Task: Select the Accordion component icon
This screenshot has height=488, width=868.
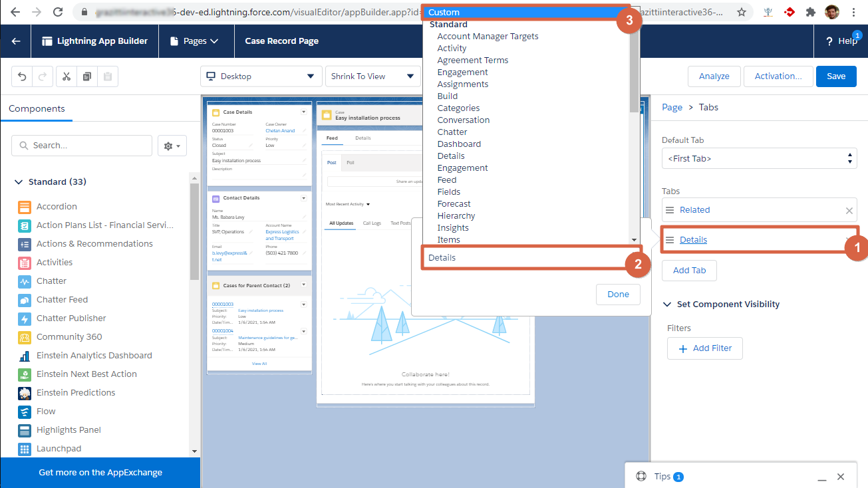Action: 25,207
